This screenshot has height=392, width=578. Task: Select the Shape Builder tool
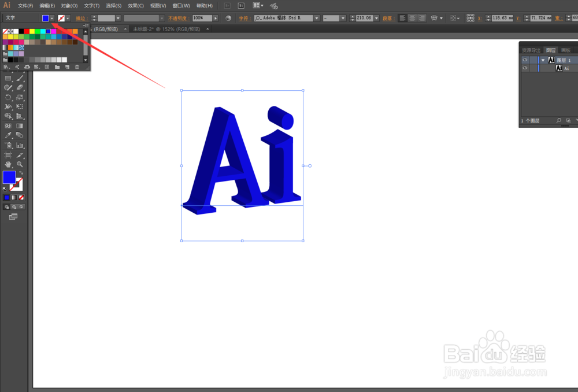(8, 116)
